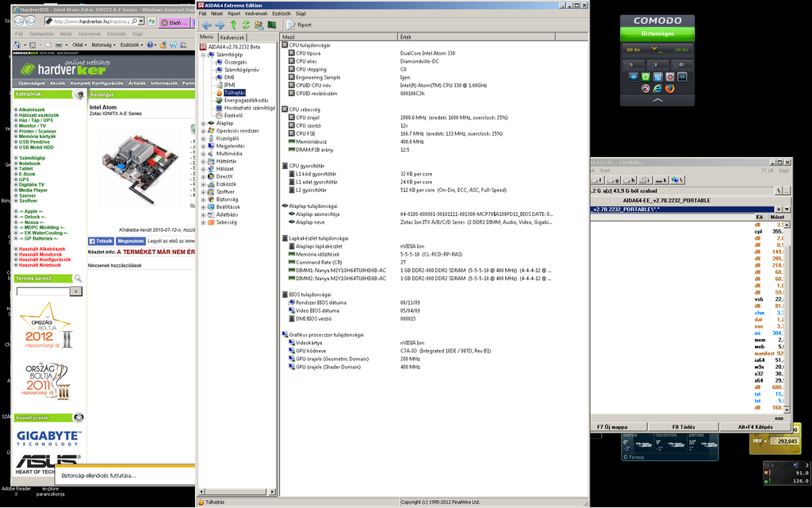Click the IE forward button
The width and height of the screenshot is (812, 508).
pos(31,21)
